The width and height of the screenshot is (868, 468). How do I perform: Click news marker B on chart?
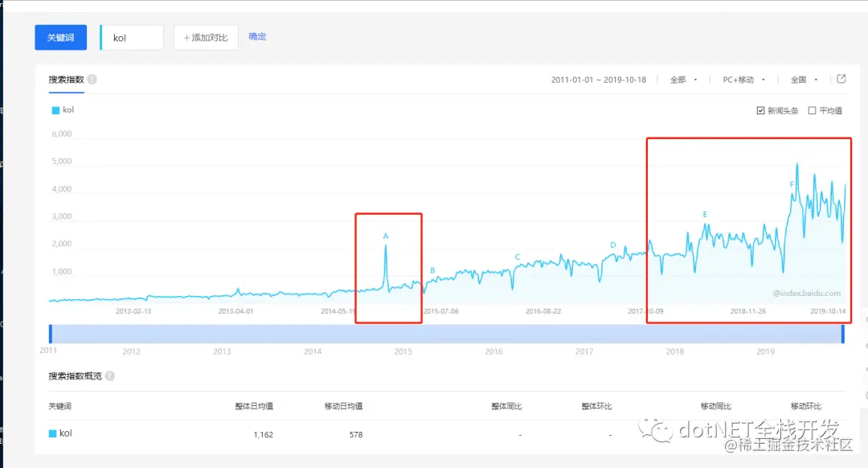click(x=432, y=270)
